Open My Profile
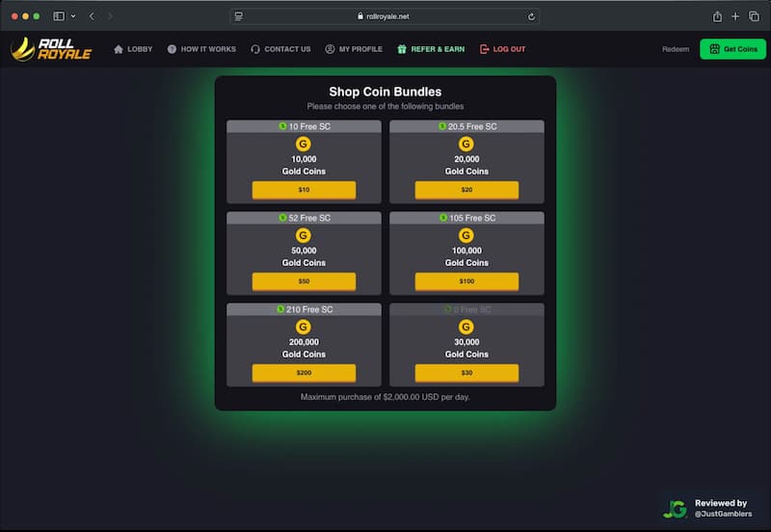This screenshot has width=771, height=532. pyautogui.click(x=354, y=49)
